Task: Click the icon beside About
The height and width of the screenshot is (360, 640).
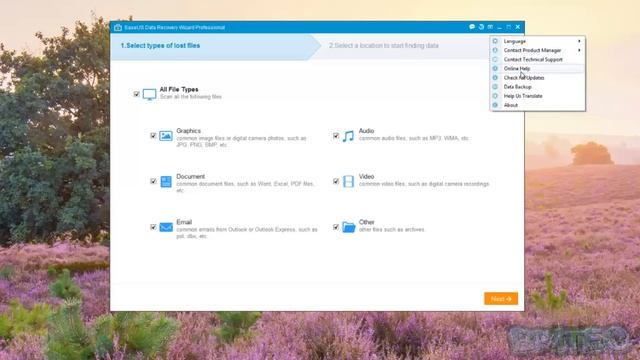Action: click(495, 105)
